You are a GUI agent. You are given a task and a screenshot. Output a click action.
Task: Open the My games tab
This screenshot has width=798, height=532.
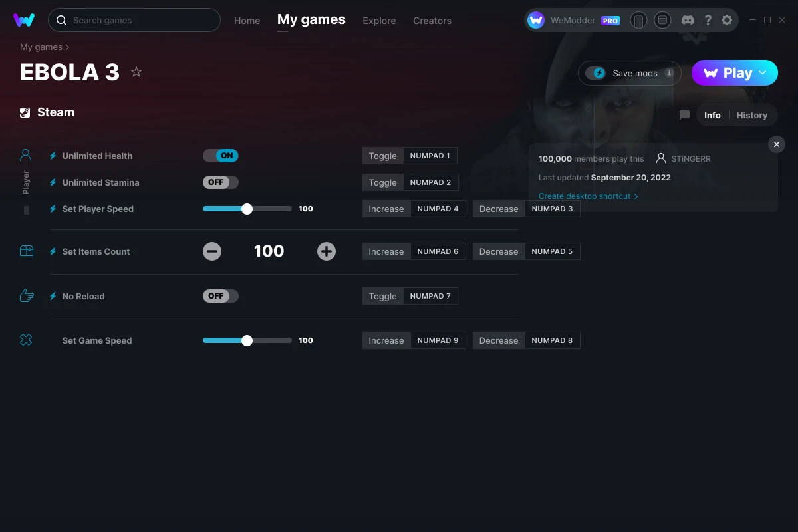[311, 20]
